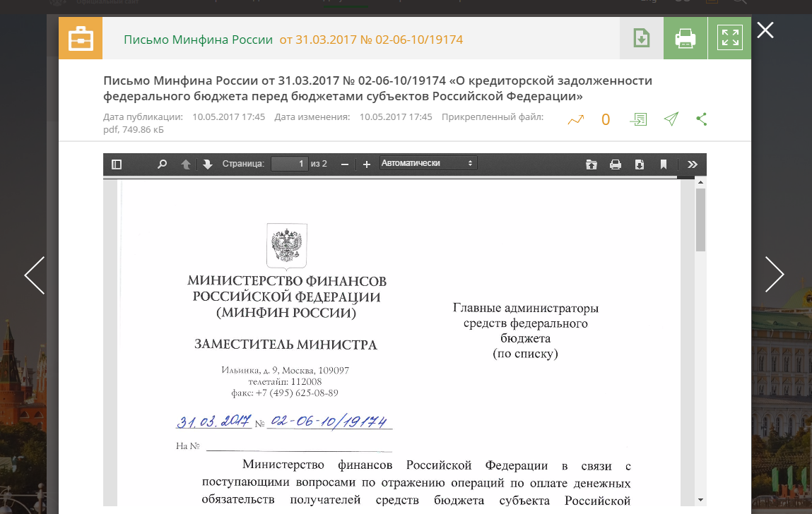
Task: Zoom in with the plus button
Action: tap(367, 165)
